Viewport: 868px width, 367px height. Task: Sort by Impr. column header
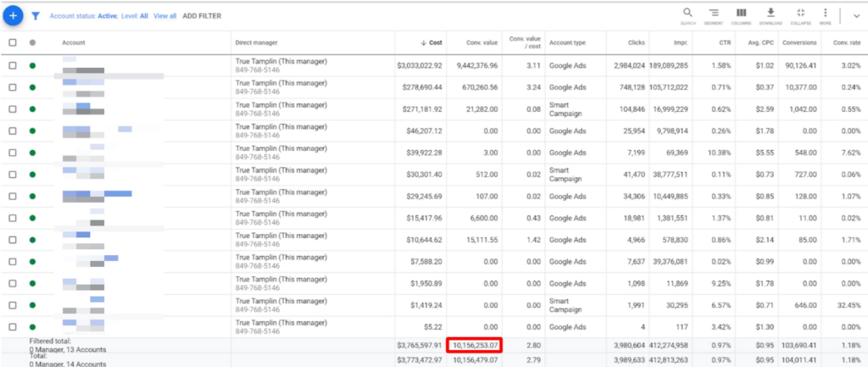coord(682,42)
